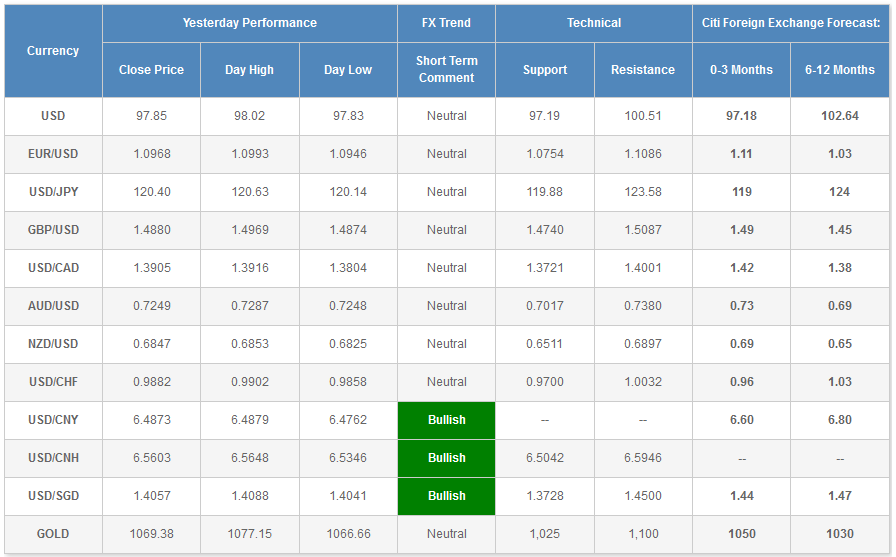This screenshot has width=896, height=557.
Task: Select the Day Low column header
Action: point(347,70)
